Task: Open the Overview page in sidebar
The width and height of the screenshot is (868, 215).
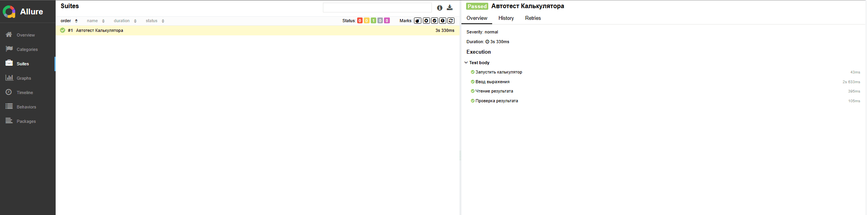Action: click(26, 35)
